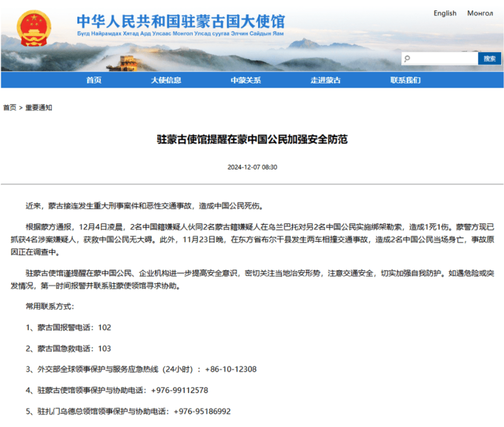Open the 首页 navigation tab
Screen dimensions: 504x427
(x=94, y=80)
